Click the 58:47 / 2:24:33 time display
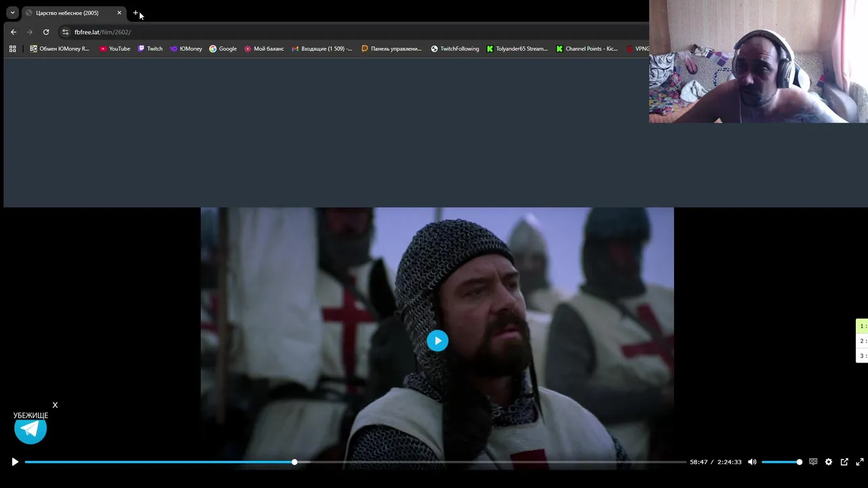 tap(715, 462)
